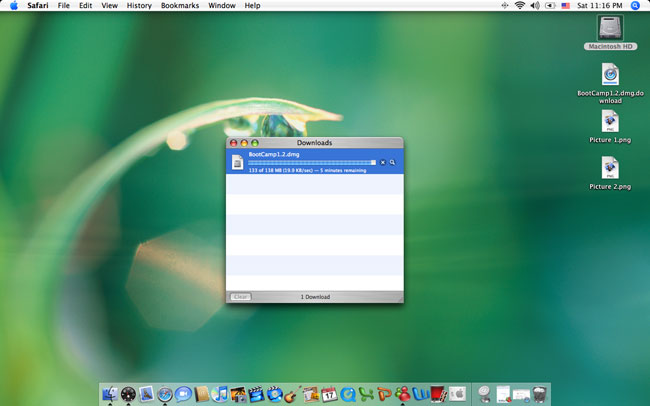Open Address Book from the Dock
The image size is (650, 406).
[x=201, y=394]
